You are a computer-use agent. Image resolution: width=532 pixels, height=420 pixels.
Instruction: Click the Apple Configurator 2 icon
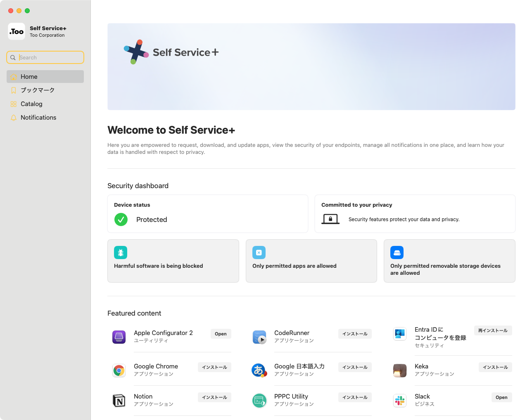point(119,337)
